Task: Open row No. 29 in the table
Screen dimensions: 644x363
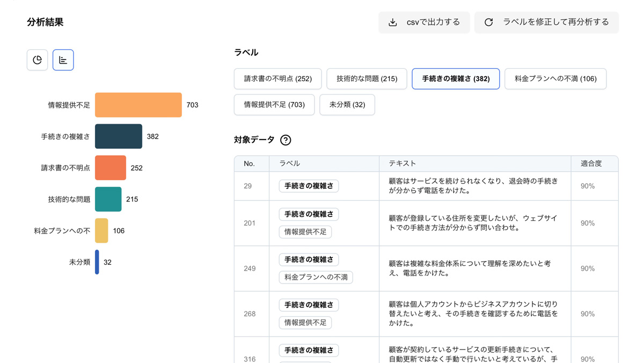Action: coord(248,186)
